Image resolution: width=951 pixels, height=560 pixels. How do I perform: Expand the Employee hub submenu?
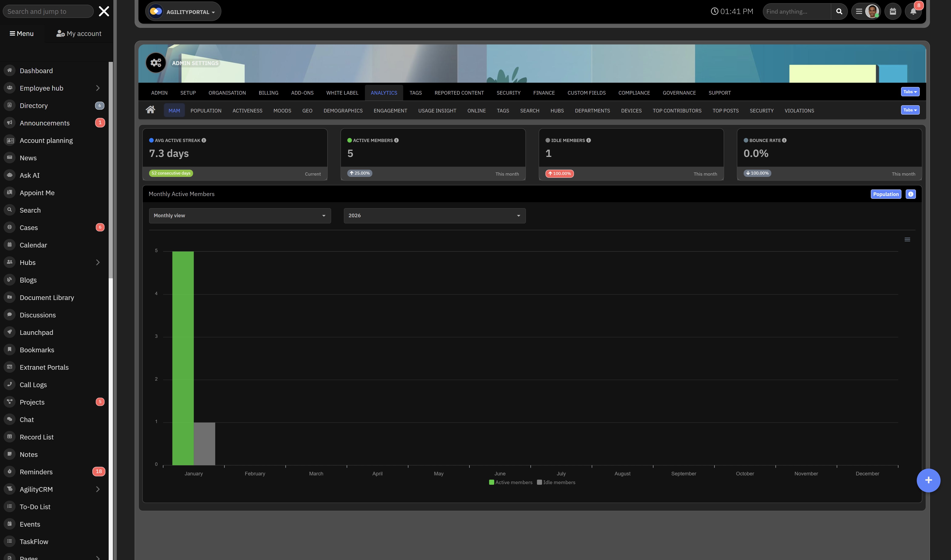click(98, 88)
